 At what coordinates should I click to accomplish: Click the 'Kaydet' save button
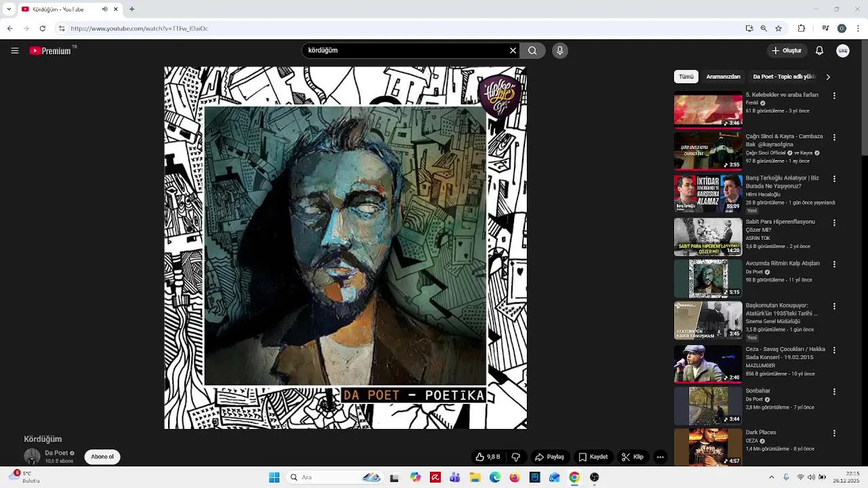click(593, 457)
